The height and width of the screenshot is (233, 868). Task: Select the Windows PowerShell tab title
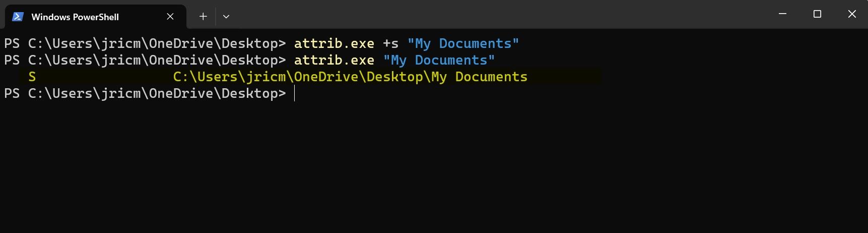point(75,17)
